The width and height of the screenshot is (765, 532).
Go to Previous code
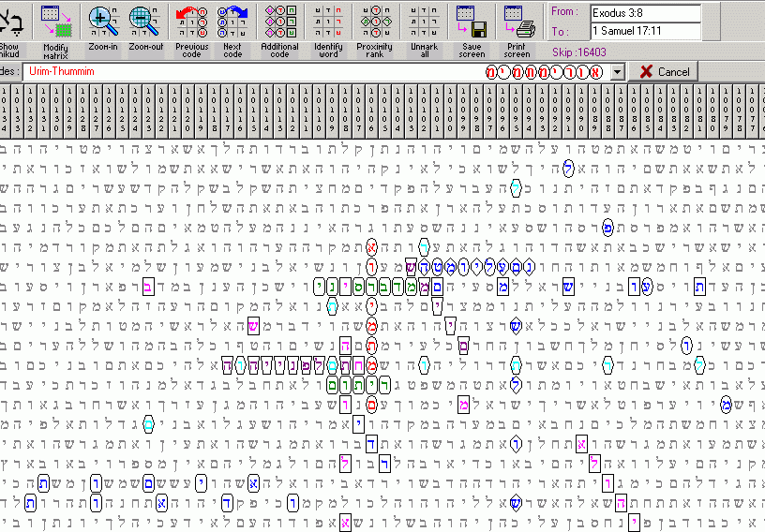(192, 22)
